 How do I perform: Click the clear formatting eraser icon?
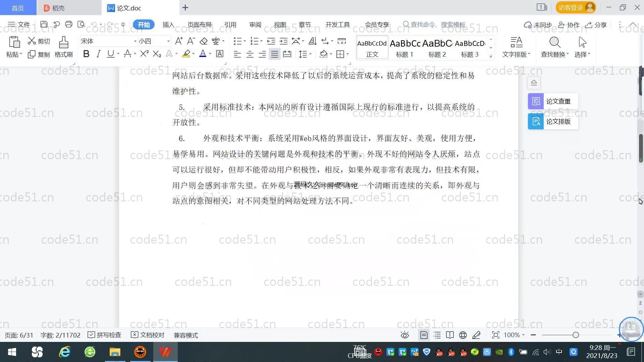tap(204, 41)
